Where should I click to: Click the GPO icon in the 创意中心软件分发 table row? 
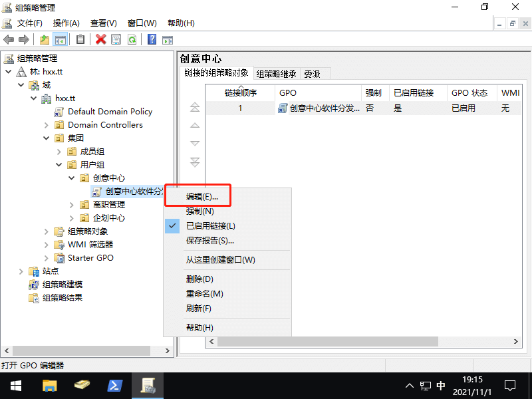(x=282, y=108)
